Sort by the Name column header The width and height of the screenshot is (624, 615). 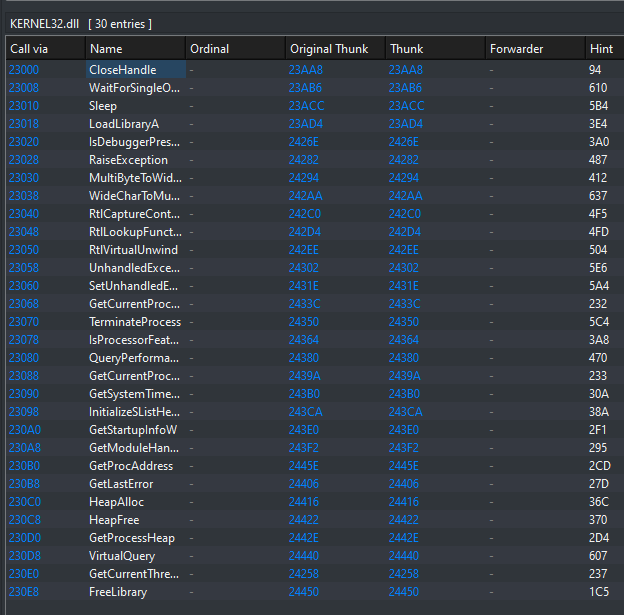coord(135,49)
